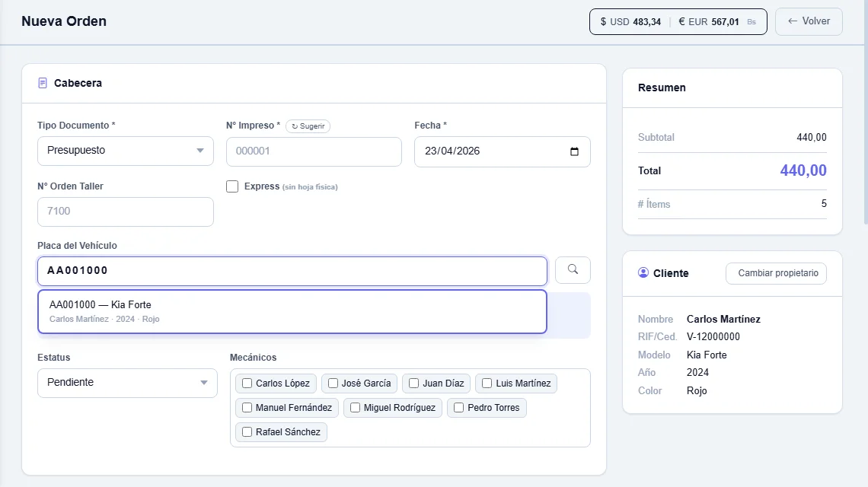Click the Placa del Vehículo input
This screenshot has height=487, width=868.
click(292, 271)
